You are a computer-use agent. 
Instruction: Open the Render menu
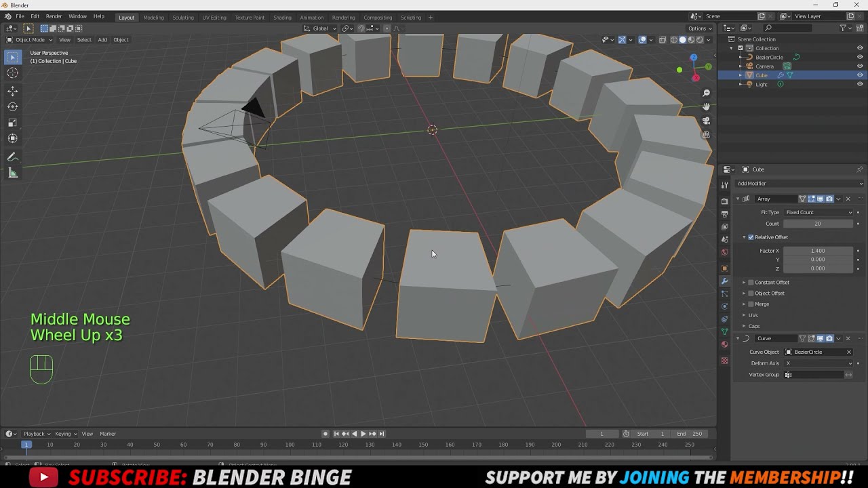(54, 16)
